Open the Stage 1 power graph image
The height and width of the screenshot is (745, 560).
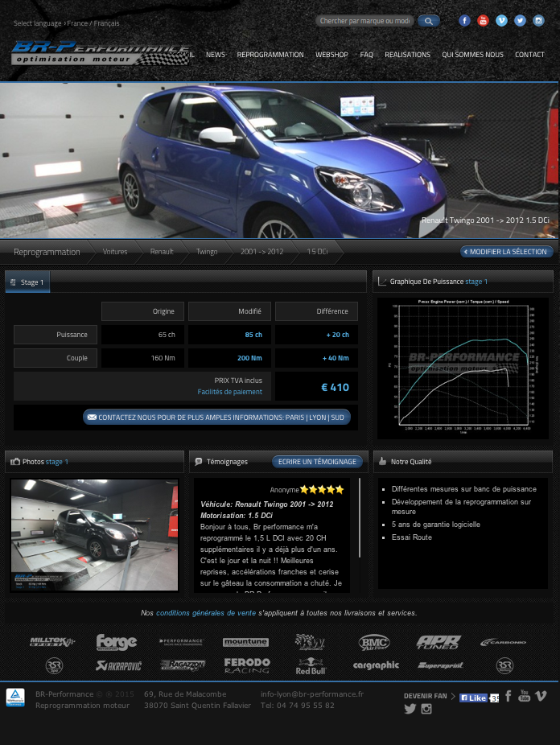click(x=463, y=368)
